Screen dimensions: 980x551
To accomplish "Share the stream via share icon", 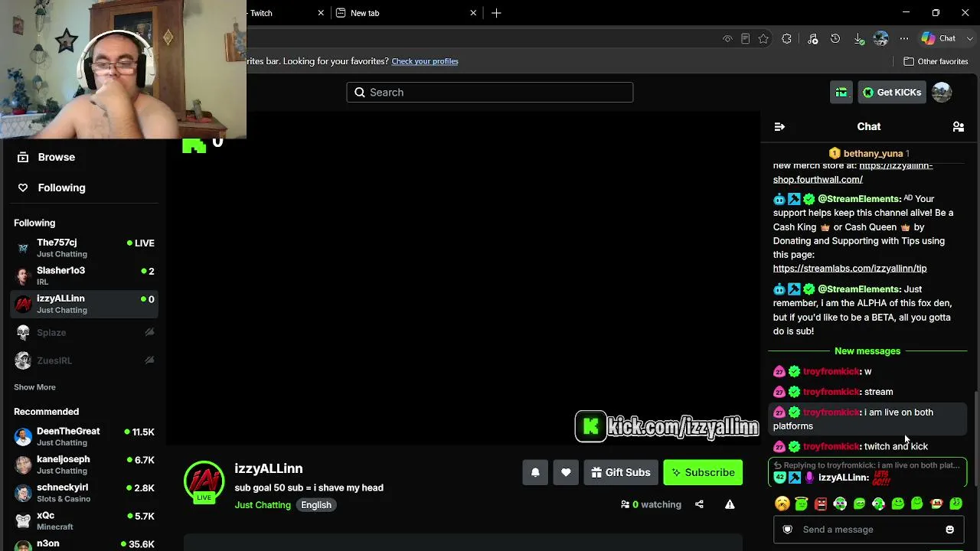I will pyautogui.click(x=699, y=504).
